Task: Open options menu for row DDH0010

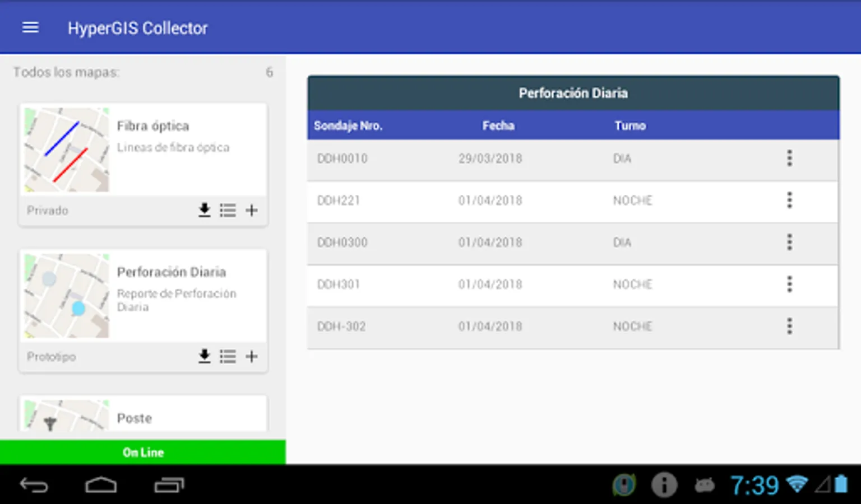Action: point(789,158)
